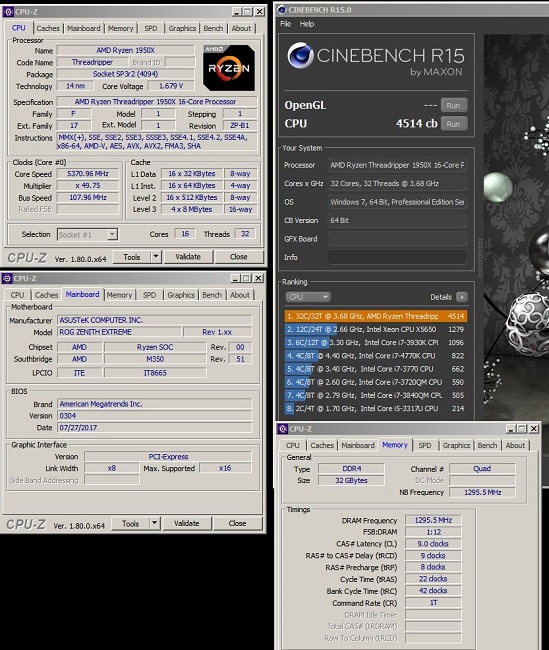This screenshot has width=549, height=650.
Task: Click the GFX Board field in Cinebench
Action: 397,239
